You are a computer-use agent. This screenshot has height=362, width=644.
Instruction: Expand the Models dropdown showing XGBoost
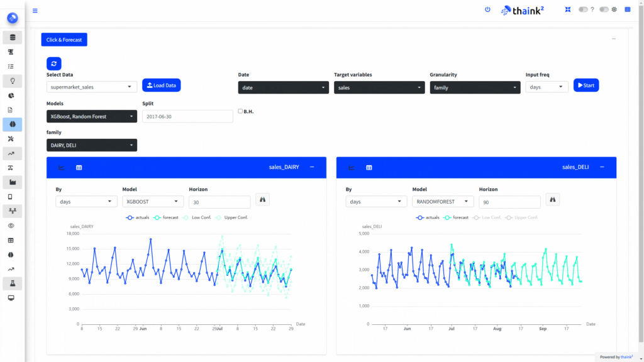(x=92, y=116)
